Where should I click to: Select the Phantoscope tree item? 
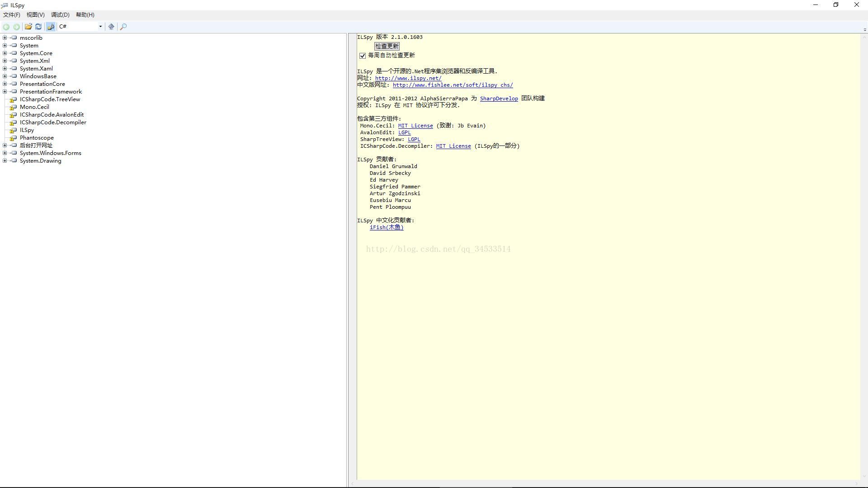click(37, 138)
